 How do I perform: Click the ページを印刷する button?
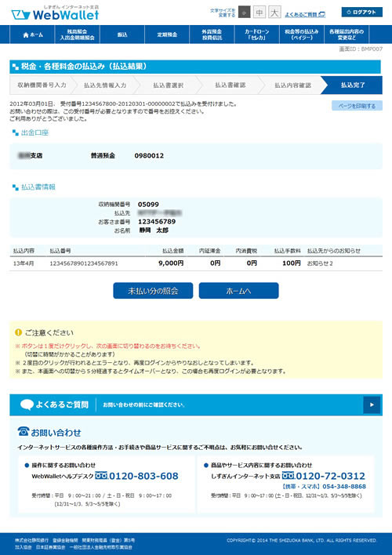point(357,106)
